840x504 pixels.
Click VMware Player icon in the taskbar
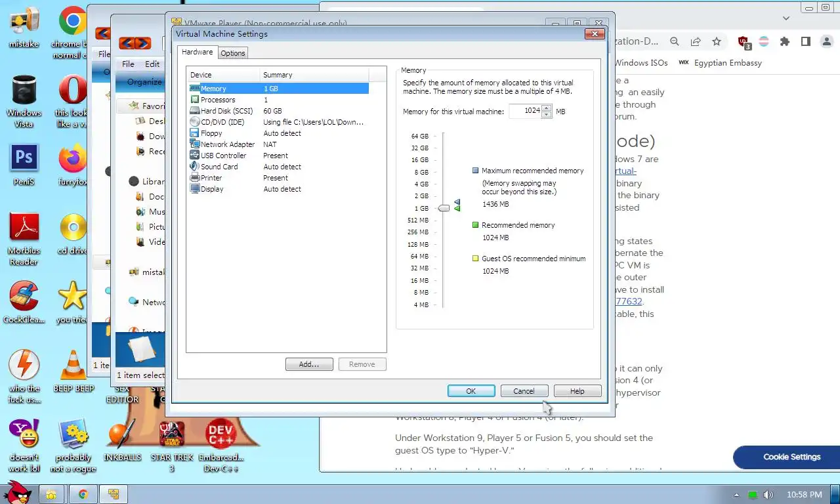114,494
